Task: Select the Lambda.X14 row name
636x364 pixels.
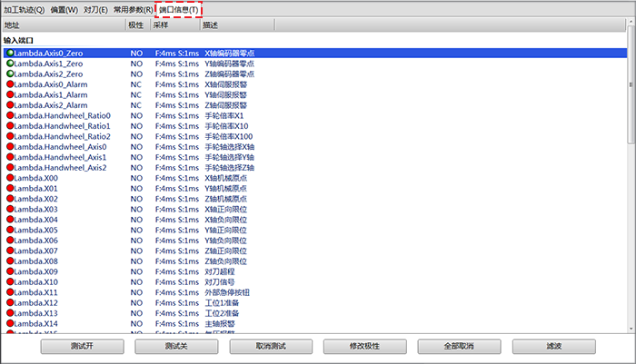Action: point(35,323)
